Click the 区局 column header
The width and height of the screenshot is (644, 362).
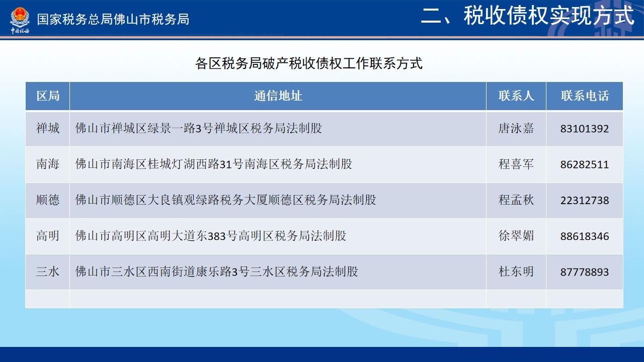click(48, 96)
